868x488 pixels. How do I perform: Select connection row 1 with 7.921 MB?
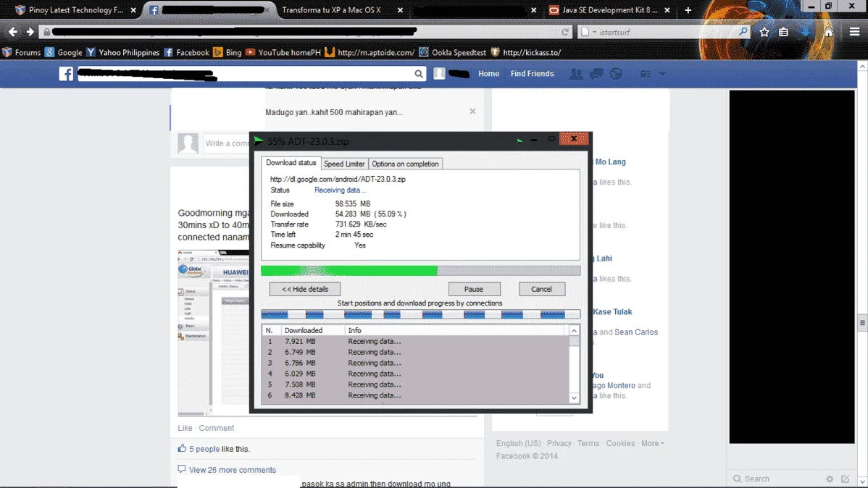coord(415,341)
